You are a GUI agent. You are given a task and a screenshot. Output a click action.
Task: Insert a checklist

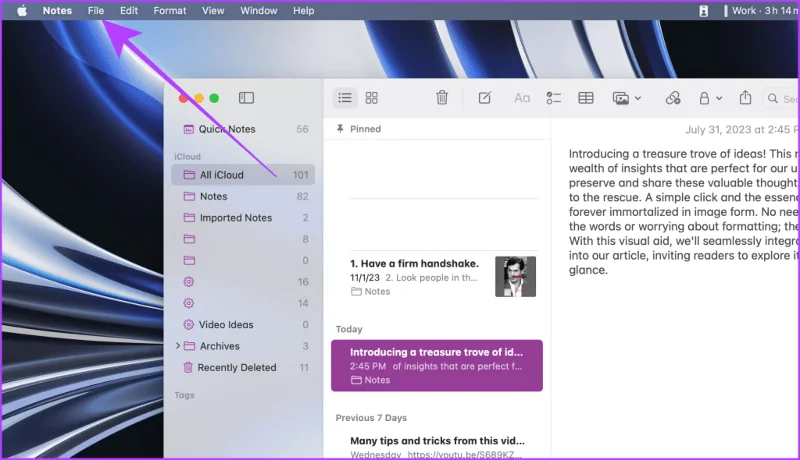coord(554,98)
